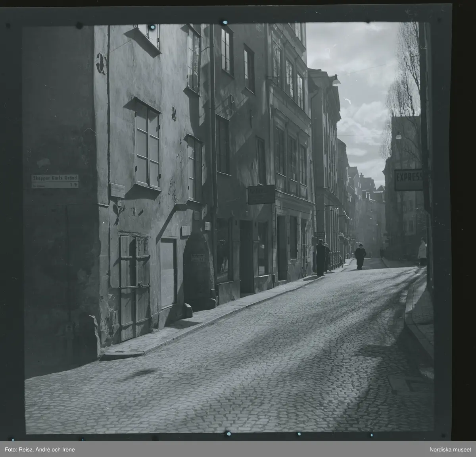The width and height of the screenshot is (476, 457).
Task: Click the two men standing on the sidewalk
Action: [x=322, y=258]
